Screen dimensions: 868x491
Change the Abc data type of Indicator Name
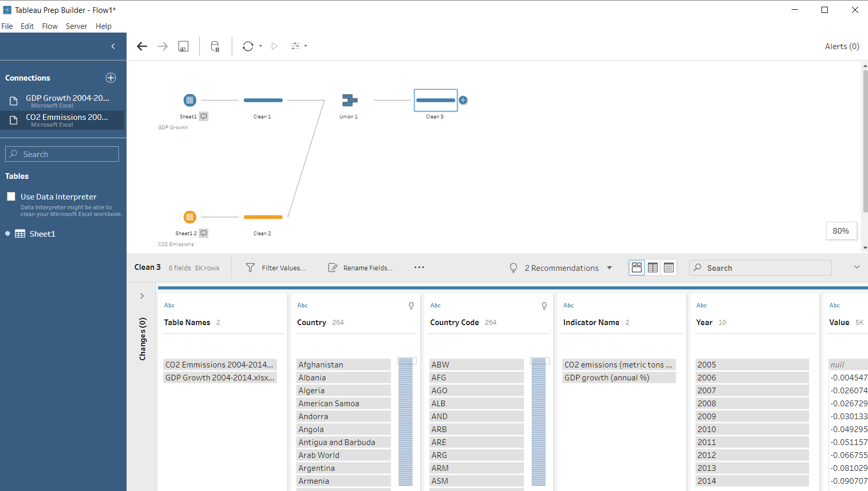[569, 305]
